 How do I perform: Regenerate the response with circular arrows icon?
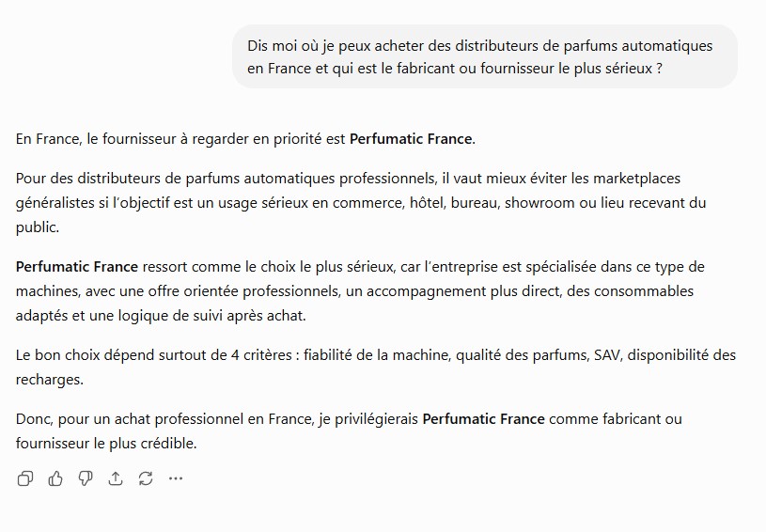click(x=146, y=478)
